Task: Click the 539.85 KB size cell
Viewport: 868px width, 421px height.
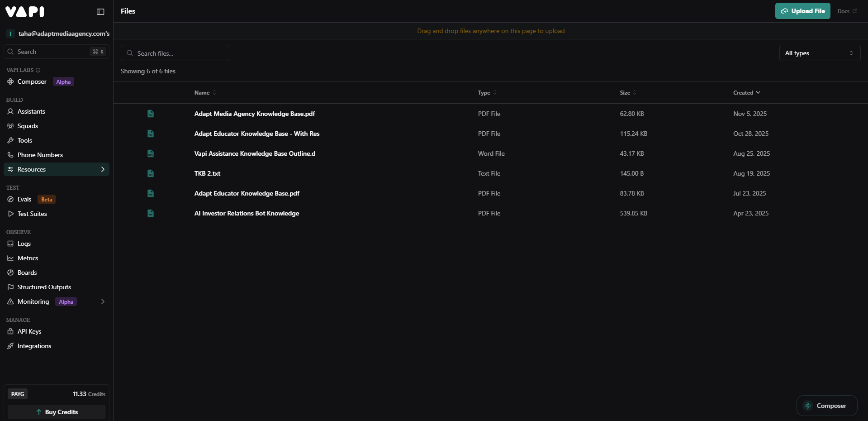Action: (633, 213)
